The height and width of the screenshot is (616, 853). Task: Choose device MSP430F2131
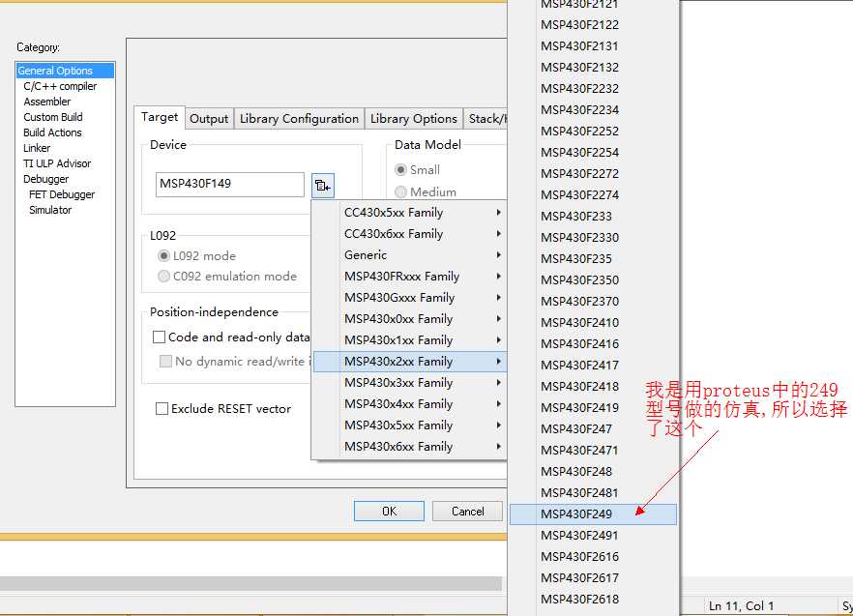pos(593,45)
